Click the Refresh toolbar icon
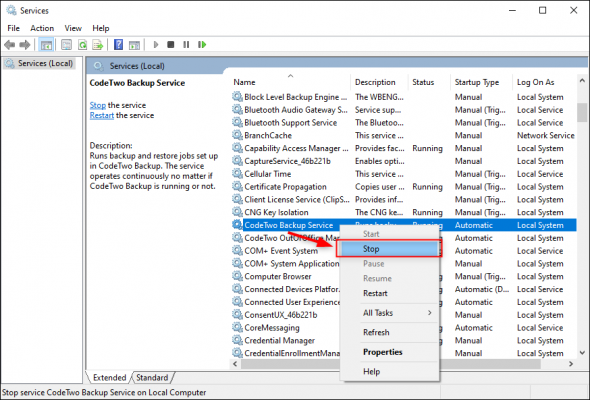 coord(82,45)
